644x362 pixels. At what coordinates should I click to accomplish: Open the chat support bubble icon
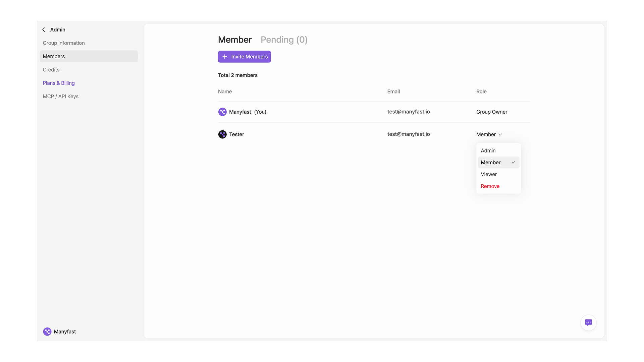[588, 322]
